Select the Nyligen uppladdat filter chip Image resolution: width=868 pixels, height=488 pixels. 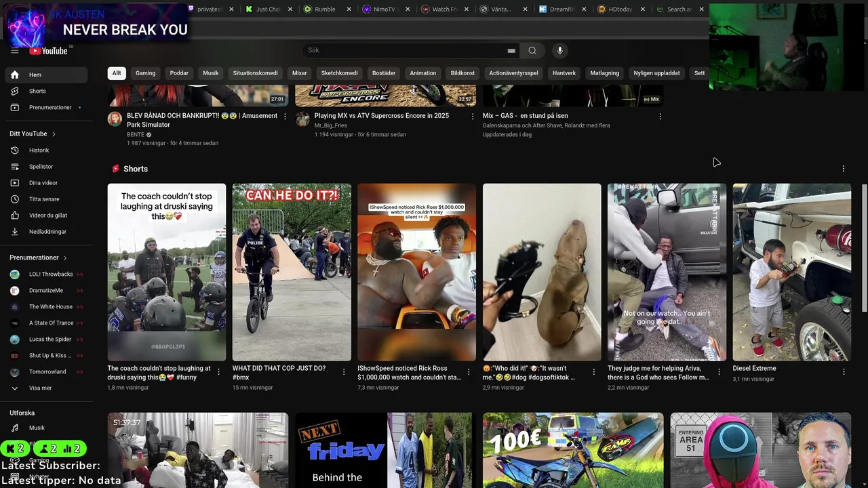tap(656, 73)
